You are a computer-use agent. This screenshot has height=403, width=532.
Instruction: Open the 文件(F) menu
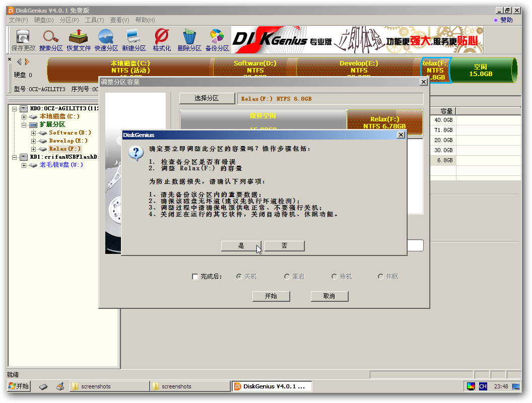point(18,20)
